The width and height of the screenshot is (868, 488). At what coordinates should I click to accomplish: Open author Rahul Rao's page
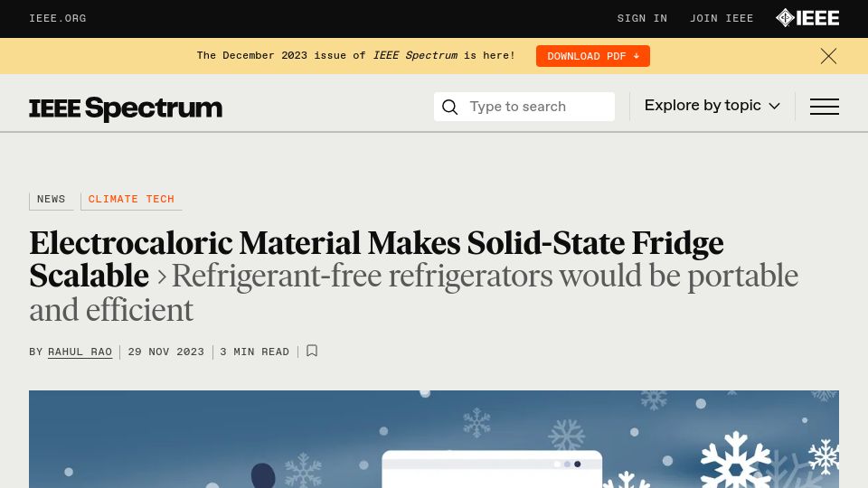pyautogui.click(x=80, y=352)
